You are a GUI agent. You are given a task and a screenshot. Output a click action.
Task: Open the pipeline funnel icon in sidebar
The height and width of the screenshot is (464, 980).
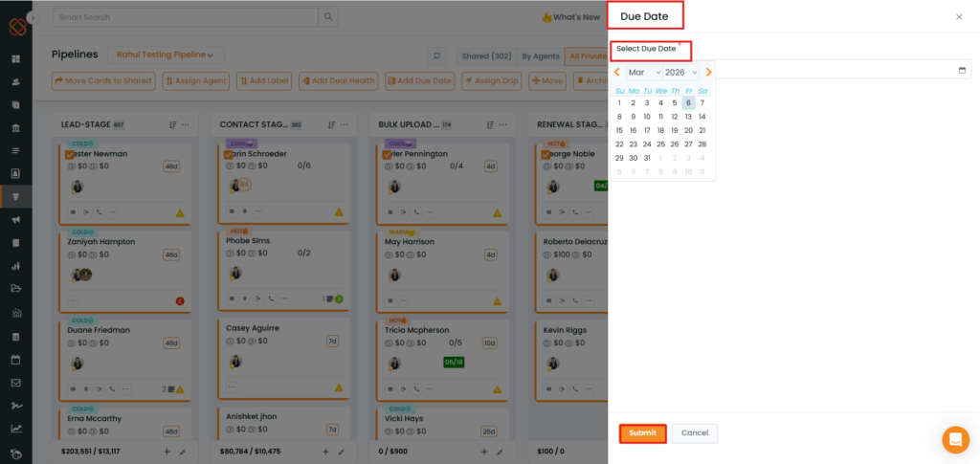(15, 198)
